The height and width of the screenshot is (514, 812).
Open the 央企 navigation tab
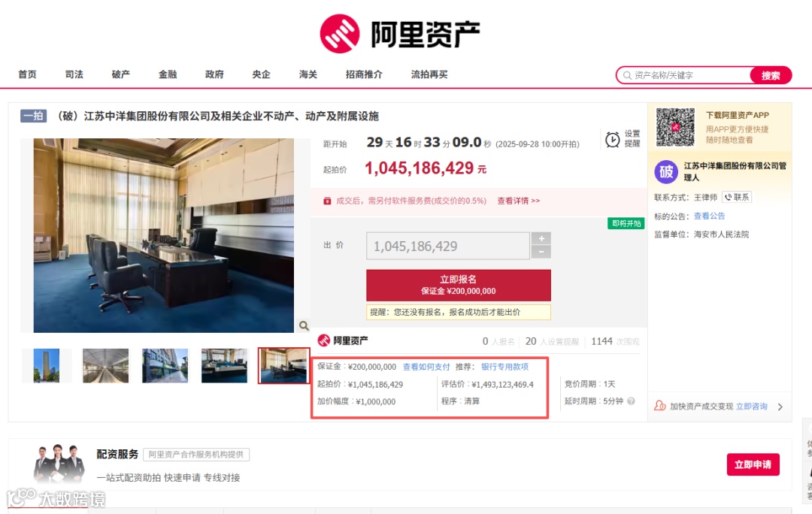(261, 74)
